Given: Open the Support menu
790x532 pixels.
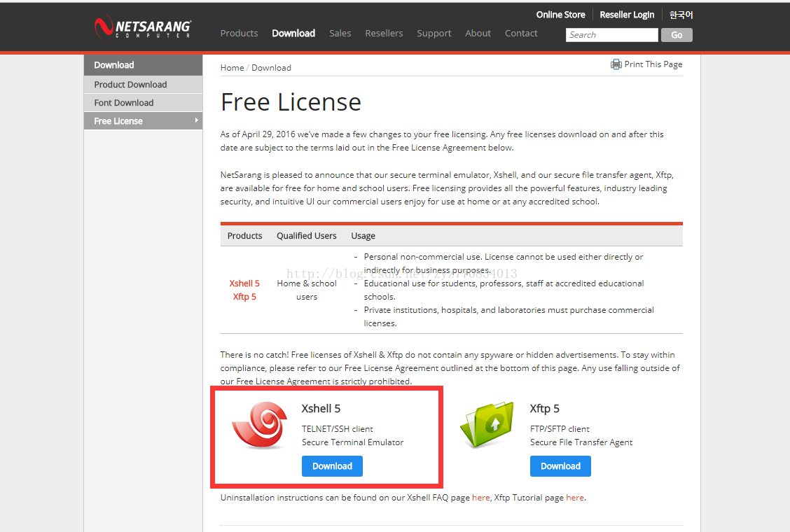Looking at the screenshot, I should (x=434, y=34).
